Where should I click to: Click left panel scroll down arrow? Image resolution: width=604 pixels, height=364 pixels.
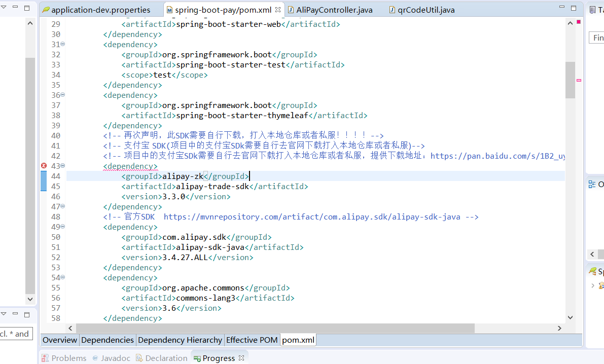(x=30, y=299)
